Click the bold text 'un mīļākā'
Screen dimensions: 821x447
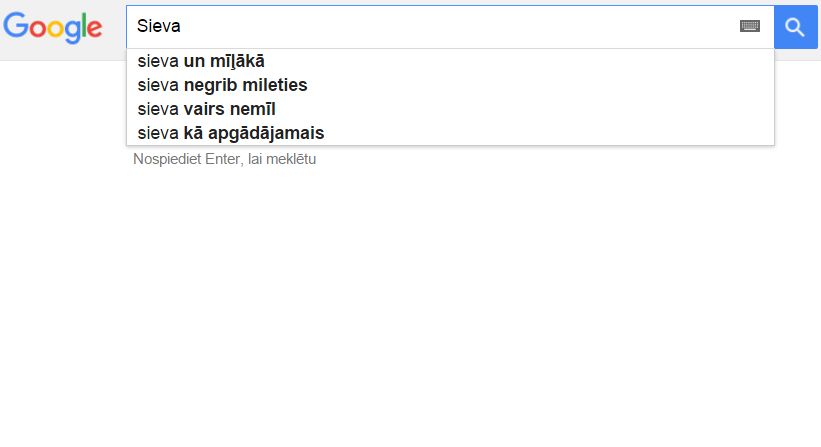[224, 61]
